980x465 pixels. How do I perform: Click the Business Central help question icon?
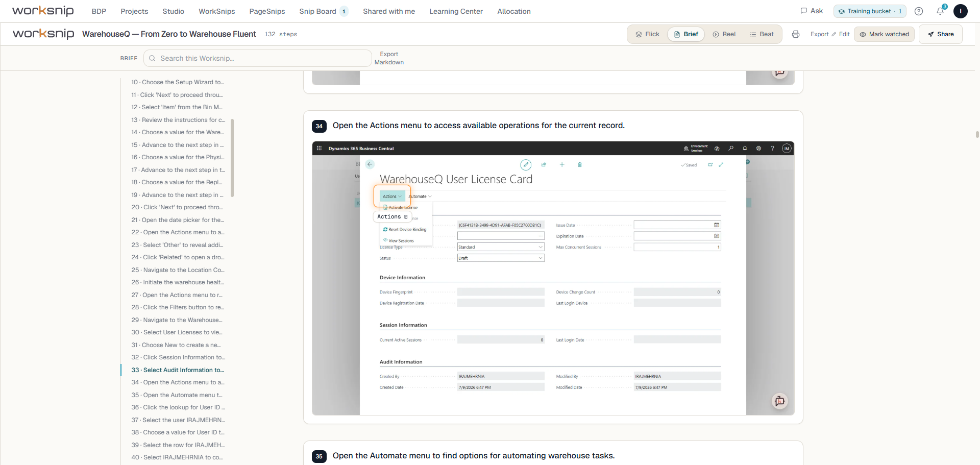(772, 149)
